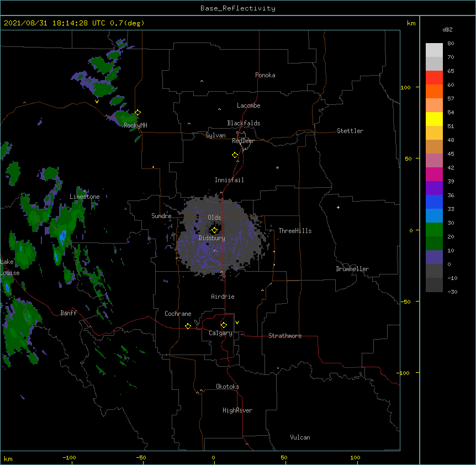
Task: Click the Olds city label
Action: pyautogui.click(x=214, y=218)
